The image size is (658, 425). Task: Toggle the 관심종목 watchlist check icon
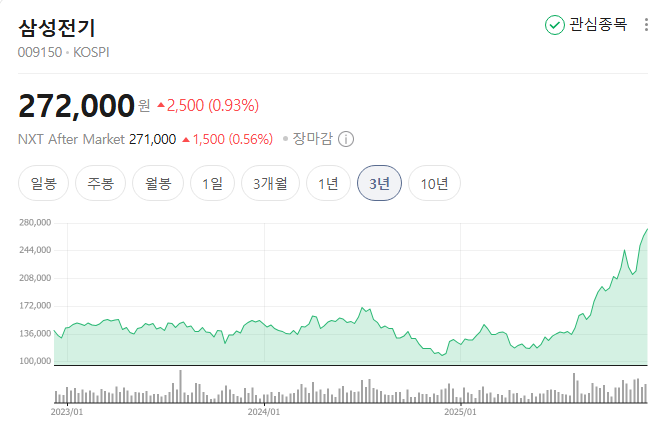(554, 25)
